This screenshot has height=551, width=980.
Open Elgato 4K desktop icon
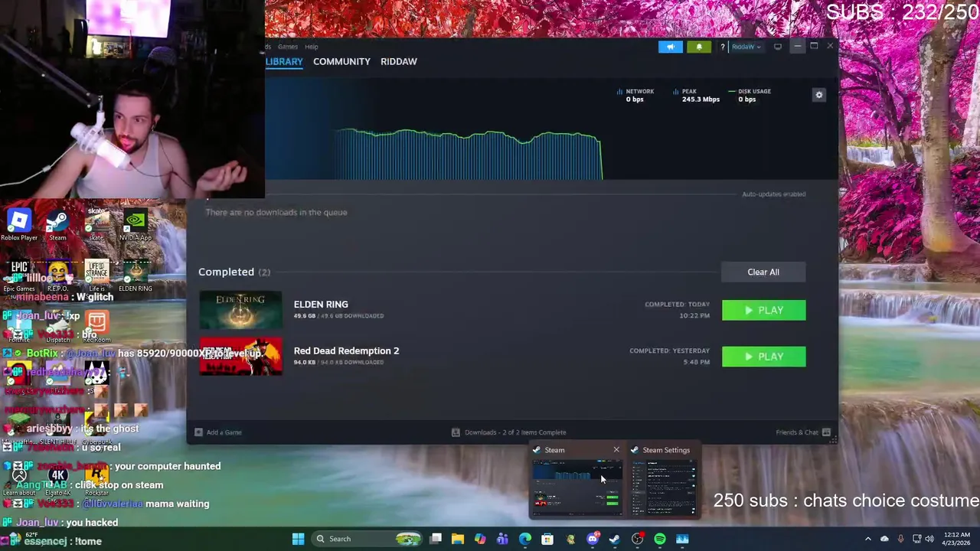pyautogui.click(x=57, y=480)
